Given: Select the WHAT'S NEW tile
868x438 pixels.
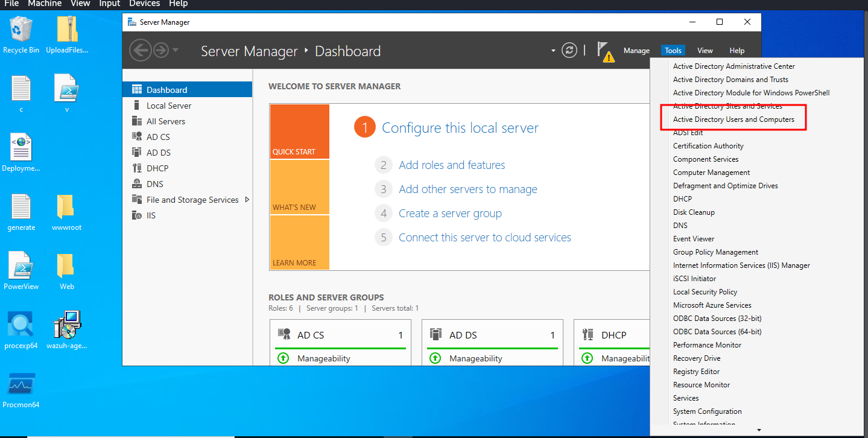Looking at the screenshot, I should 300,187.
